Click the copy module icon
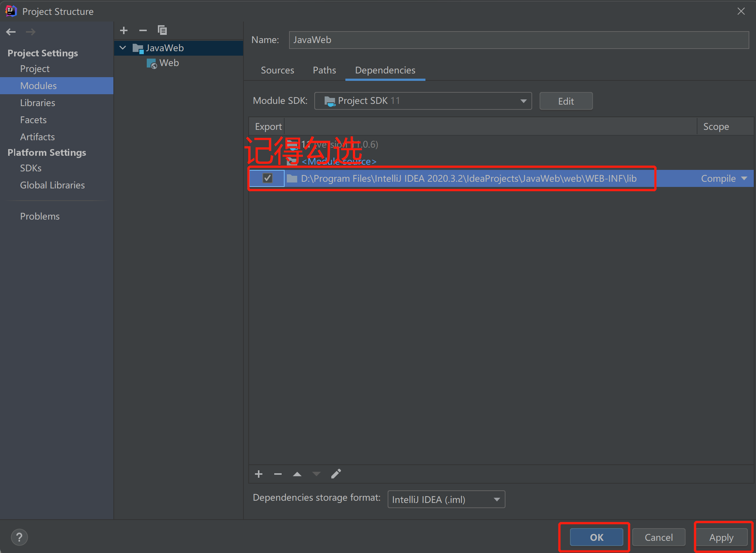756x553 pixels. coord(162,30)
